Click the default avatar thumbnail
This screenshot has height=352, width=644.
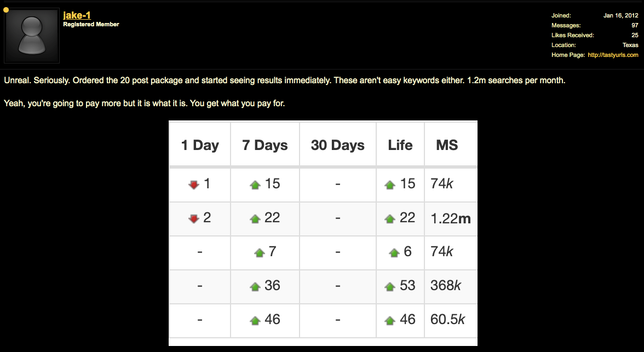(x=32, y=36)
